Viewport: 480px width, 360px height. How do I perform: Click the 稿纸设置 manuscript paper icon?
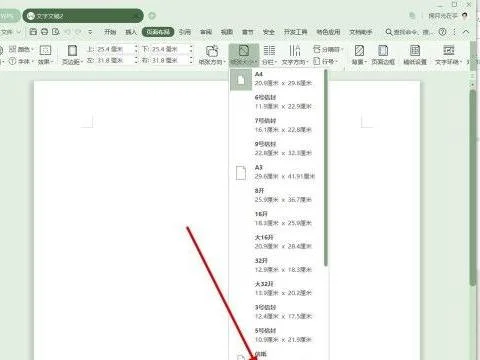415,55
